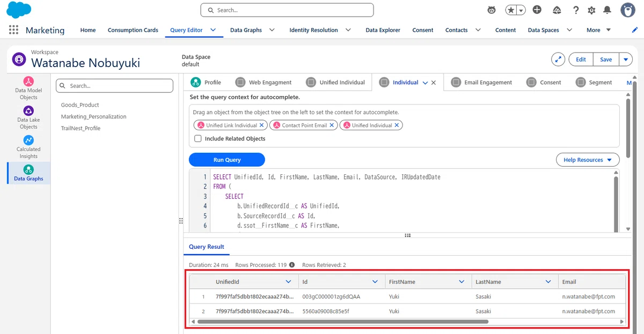Image resolution: width=644 pixels, height=334 pixels.
Task: Open the Global Actions plus icon
Action: [537, 10]
